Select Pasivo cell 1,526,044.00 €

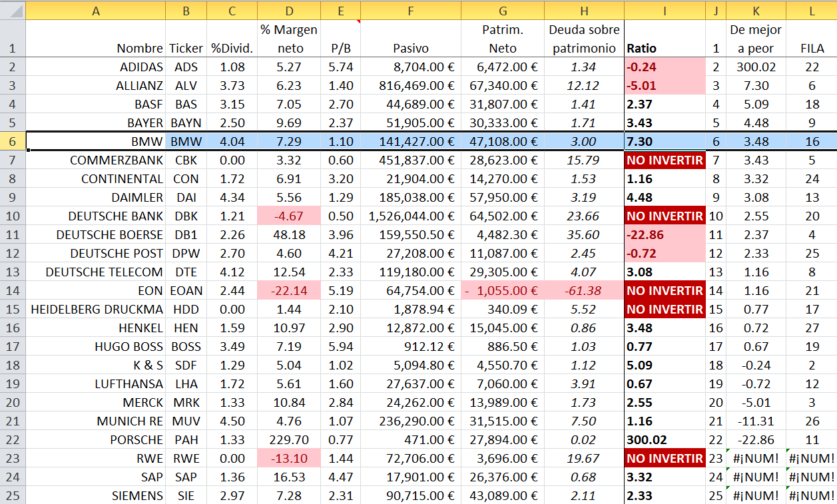(410, 216)
